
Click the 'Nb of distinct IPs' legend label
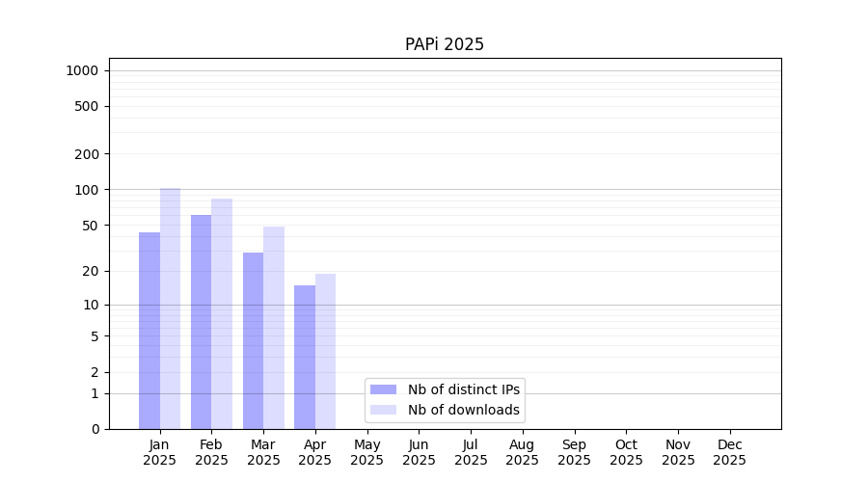463,389
